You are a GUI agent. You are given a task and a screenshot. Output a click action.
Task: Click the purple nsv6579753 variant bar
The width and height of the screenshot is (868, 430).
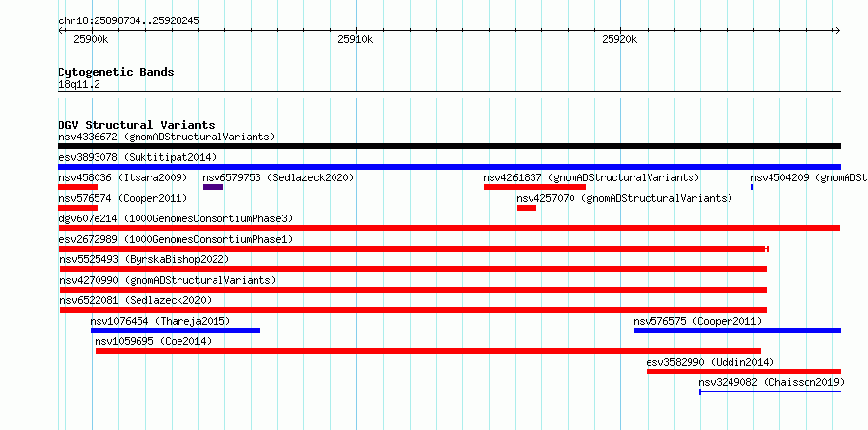tap(214, 187)
